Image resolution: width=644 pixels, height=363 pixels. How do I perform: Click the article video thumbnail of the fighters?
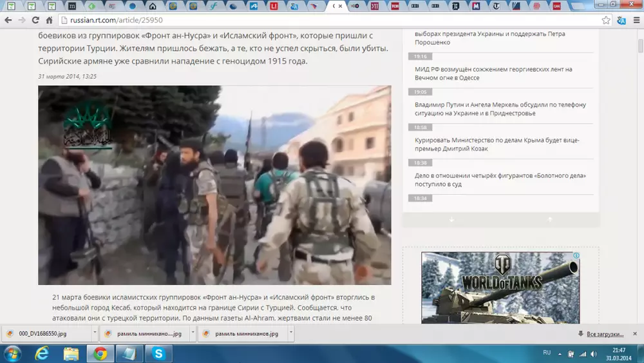(x=214, y=185)
